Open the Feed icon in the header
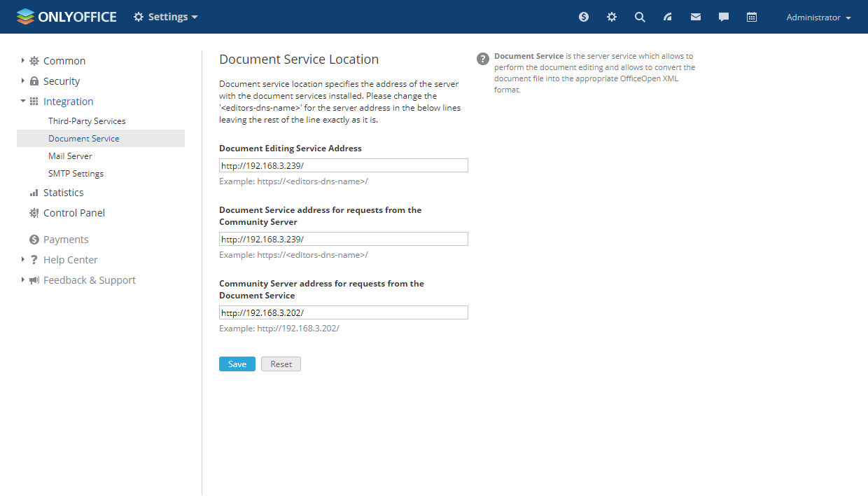The image size is (868, 496). (x=667, y=16)
